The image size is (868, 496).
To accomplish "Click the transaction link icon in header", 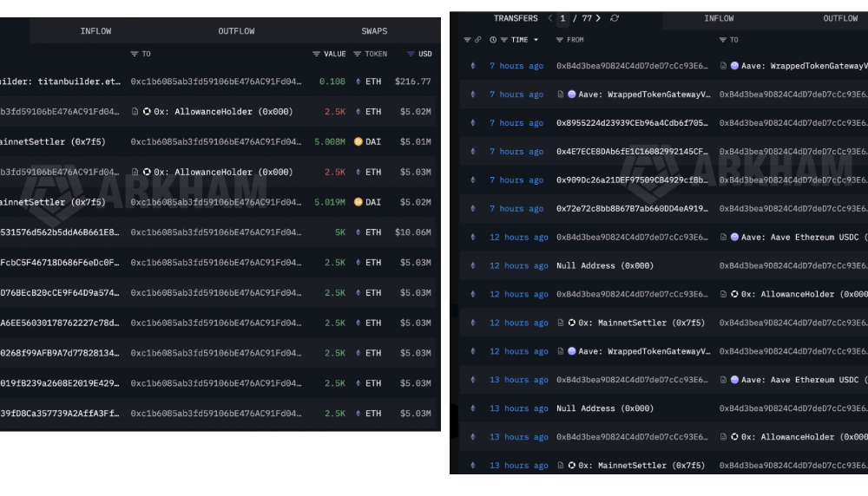I will point(477,40).
